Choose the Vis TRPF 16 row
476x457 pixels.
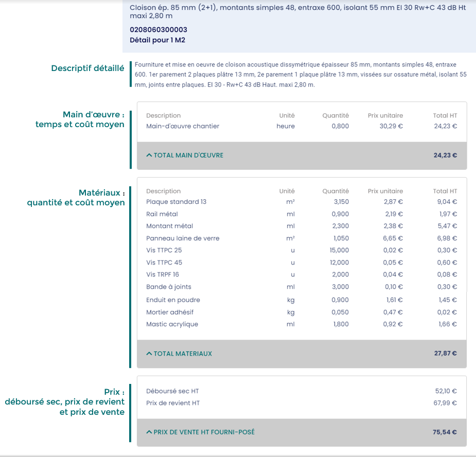(x=163, y=274)
